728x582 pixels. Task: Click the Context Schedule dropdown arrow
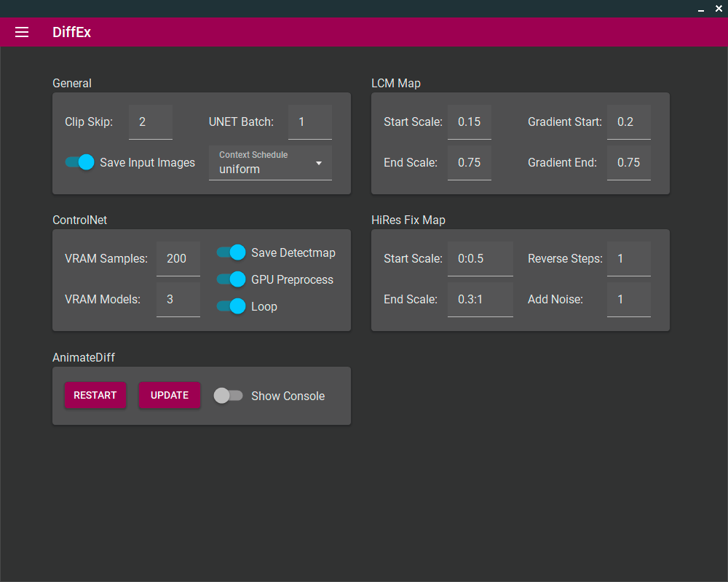pyautogui.click(x=318, y=164)
